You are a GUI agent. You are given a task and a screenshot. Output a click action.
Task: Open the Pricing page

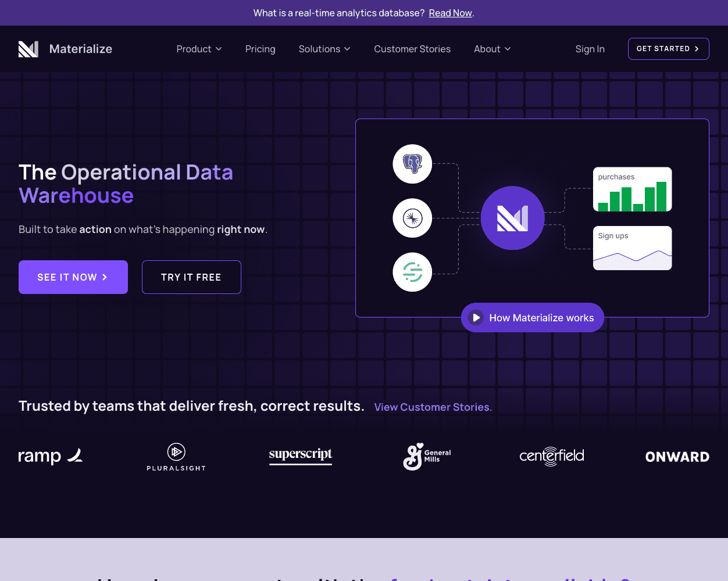(260, 49)
